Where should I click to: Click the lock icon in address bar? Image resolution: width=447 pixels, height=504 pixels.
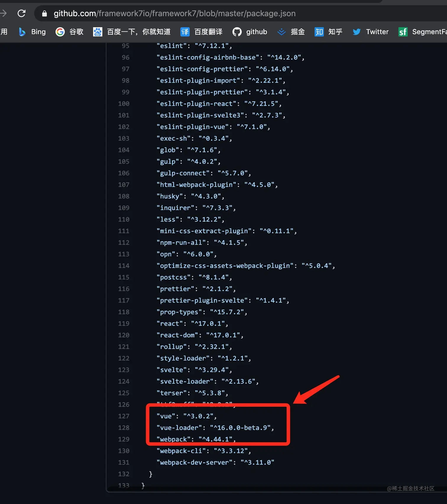[44, 14]
